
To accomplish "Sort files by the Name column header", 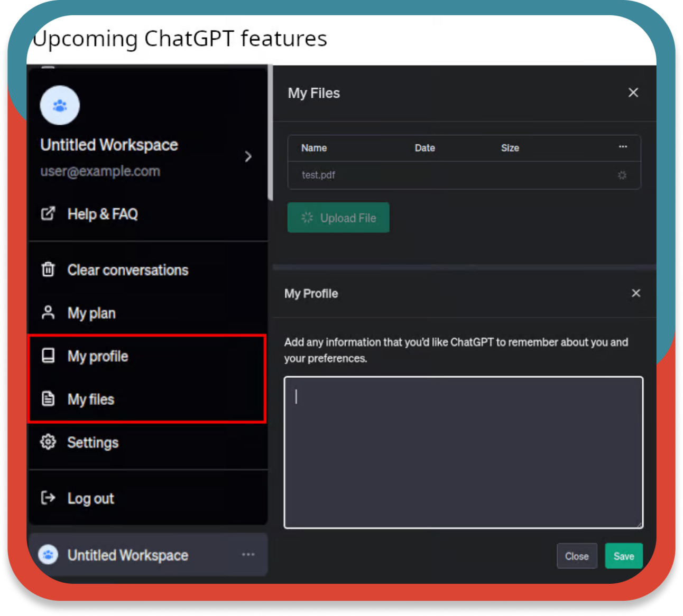I will (314, 148).
